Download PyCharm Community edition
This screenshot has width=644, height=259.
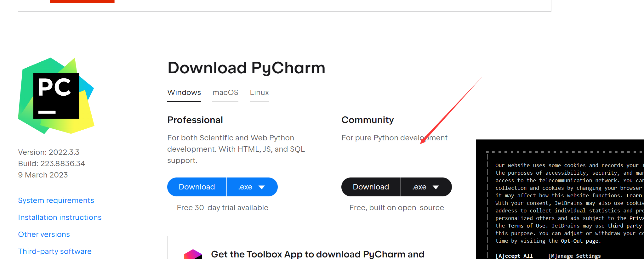(371, 187)
